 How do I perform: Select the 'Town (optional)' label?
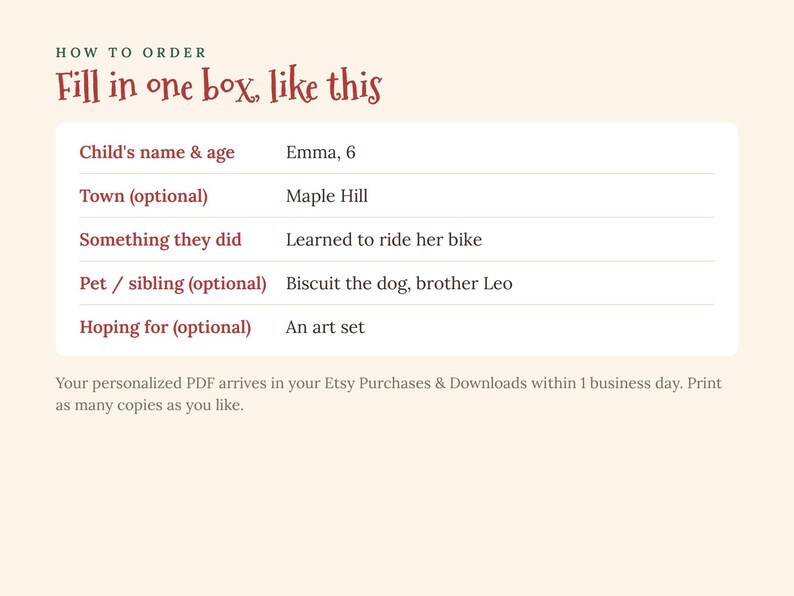144,196
